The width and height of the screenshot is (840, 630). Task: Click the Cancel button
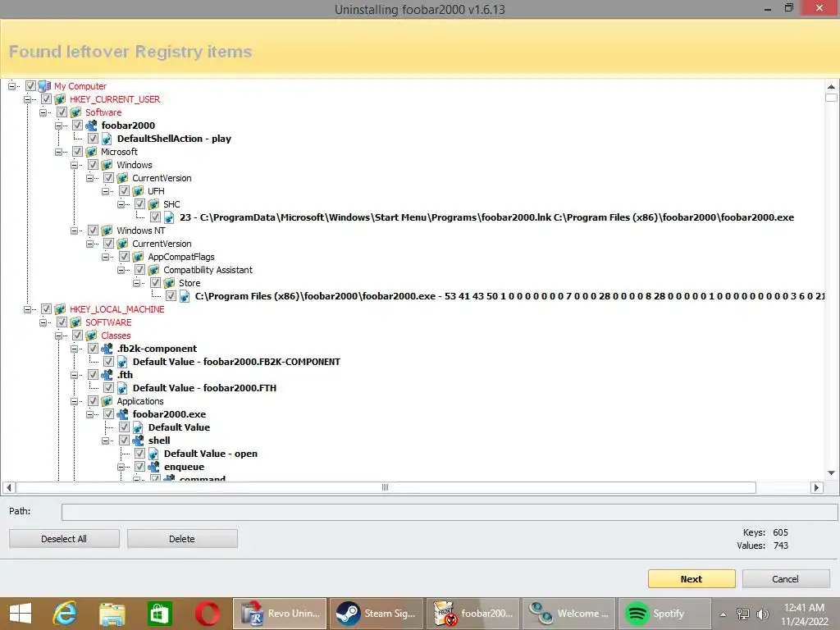(x=785, y=579)
